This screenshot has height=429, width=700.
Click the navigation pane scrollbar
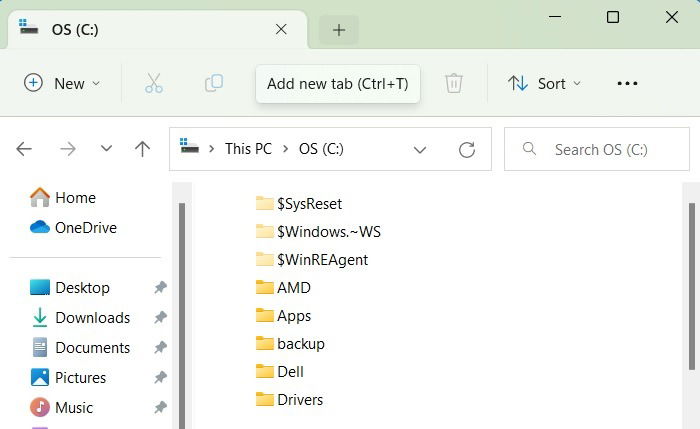pos(182,316)
